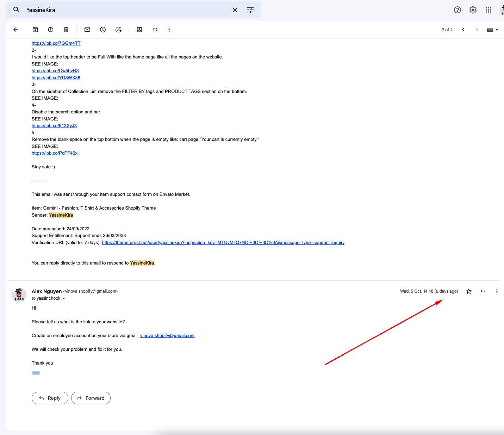The width and height of the screenshot is (504, 435).
Task: Report this conversation as spam
Action: 51,30
